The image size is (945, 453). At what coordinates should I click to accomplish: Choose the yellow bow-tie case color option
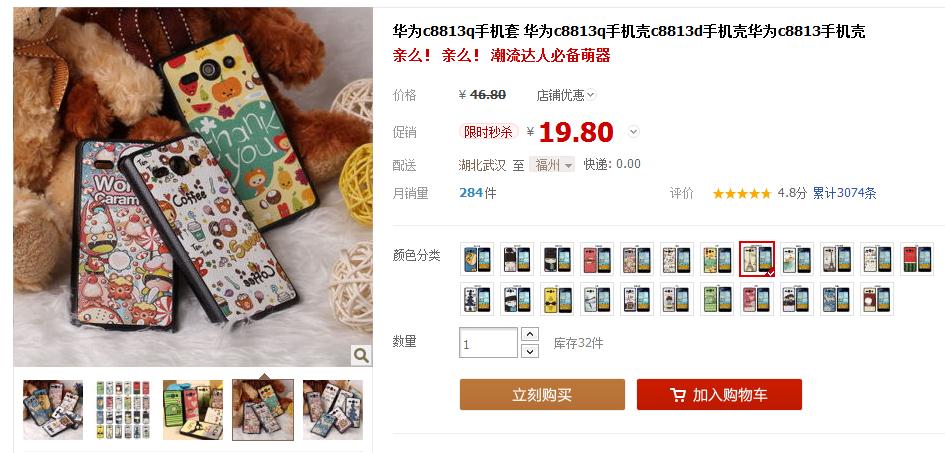tap(556, 299)
